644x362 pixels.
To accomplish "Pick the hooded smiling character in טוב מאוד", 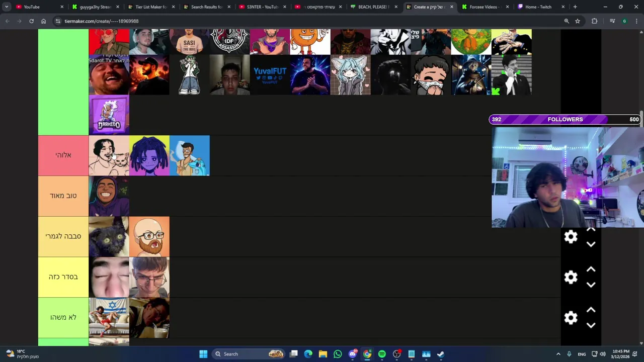I will tap(109, 196).
